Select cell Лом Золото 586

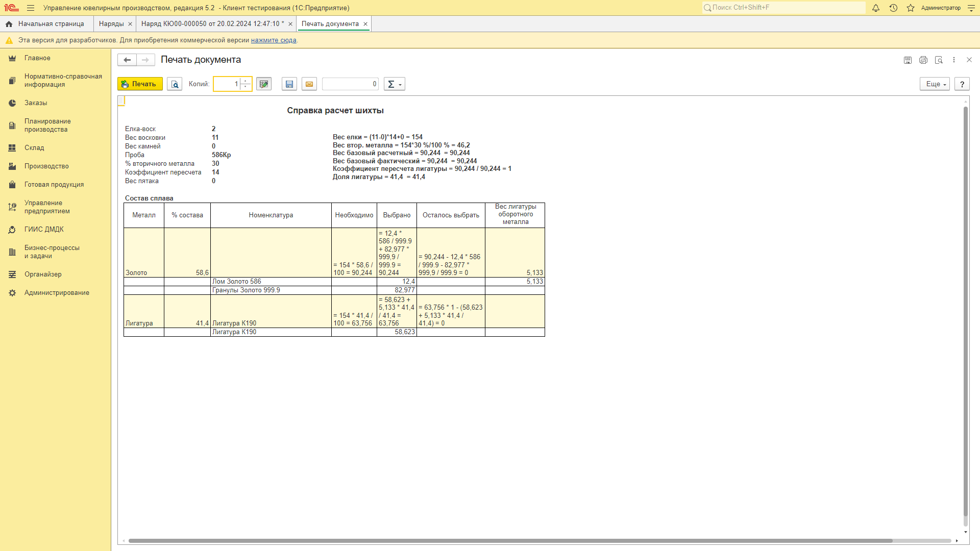point(271,282)
